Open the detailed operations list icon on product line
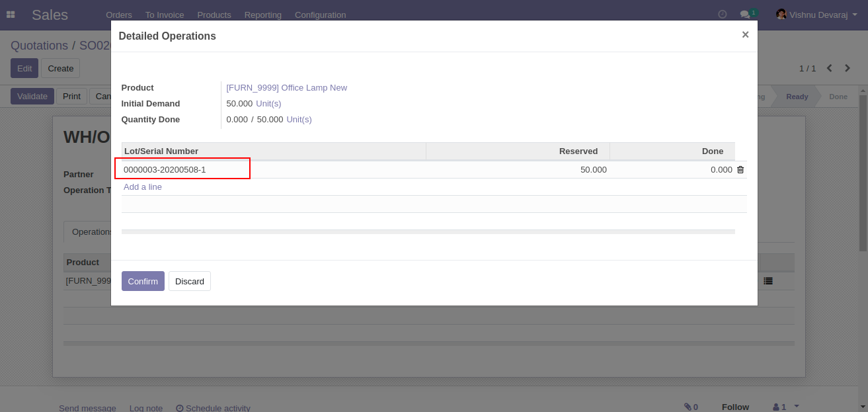The image size is (868, 412). 767,280
